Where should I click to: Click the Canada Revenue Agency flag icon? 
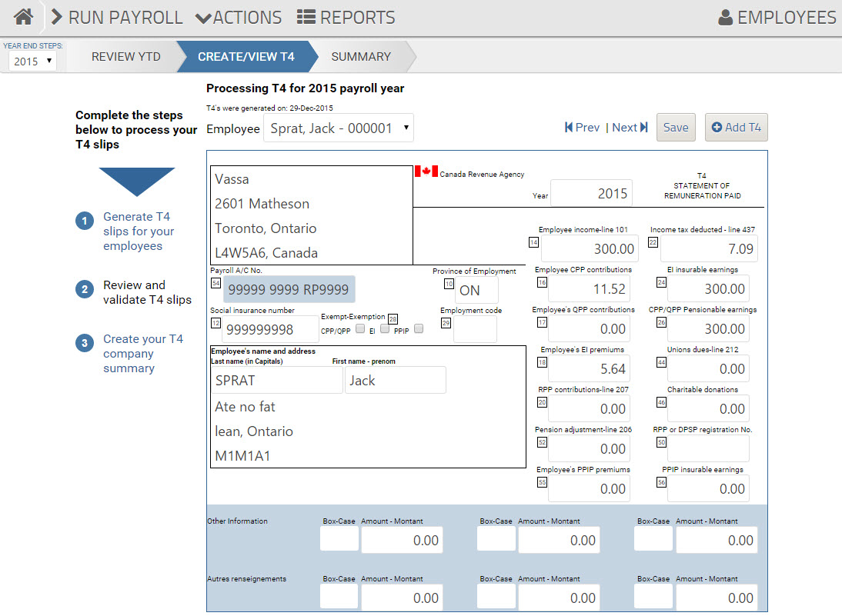pos(426,171)
